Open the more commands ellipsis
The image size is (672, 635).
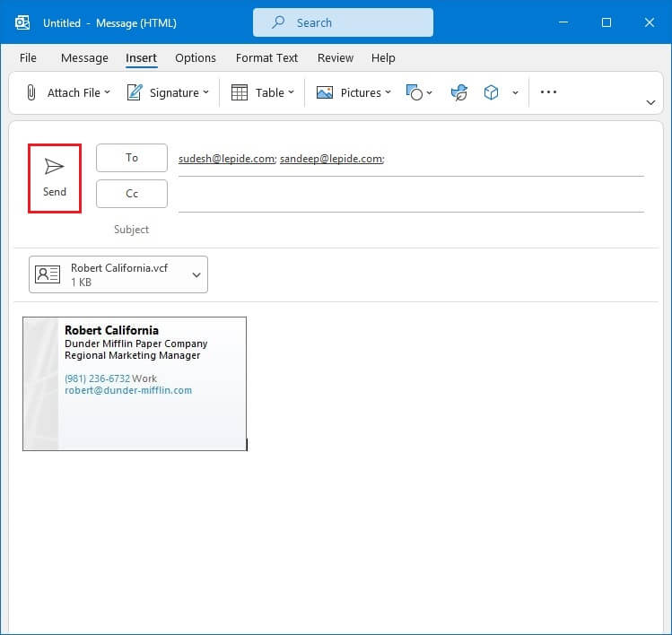(x=548, y=92)
